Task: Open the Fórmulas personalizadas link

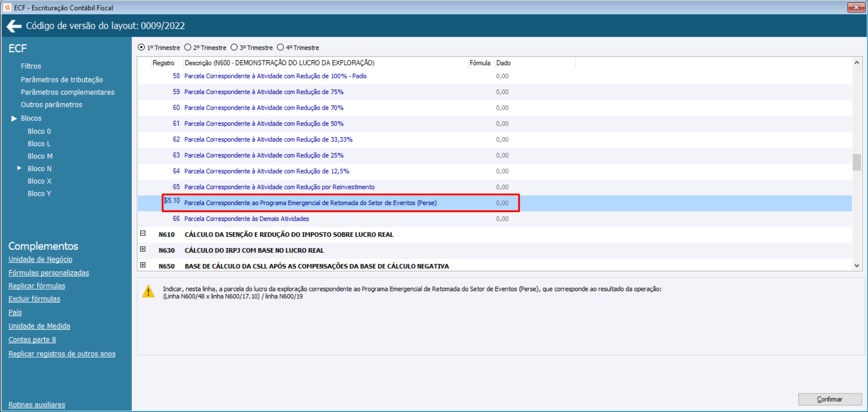Action: [x=48, y=273]
